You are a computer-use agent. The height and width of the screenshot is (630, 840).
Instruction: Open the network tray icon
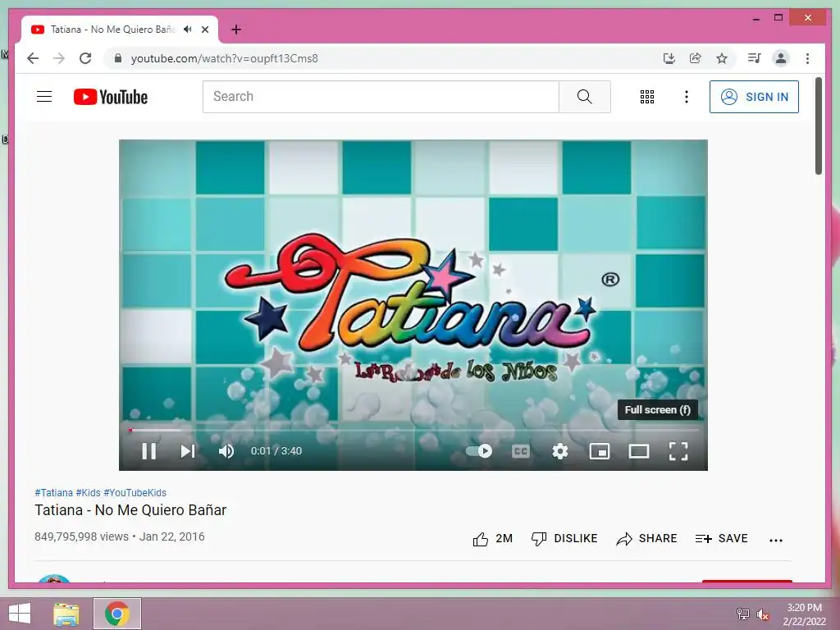[743, 614]
